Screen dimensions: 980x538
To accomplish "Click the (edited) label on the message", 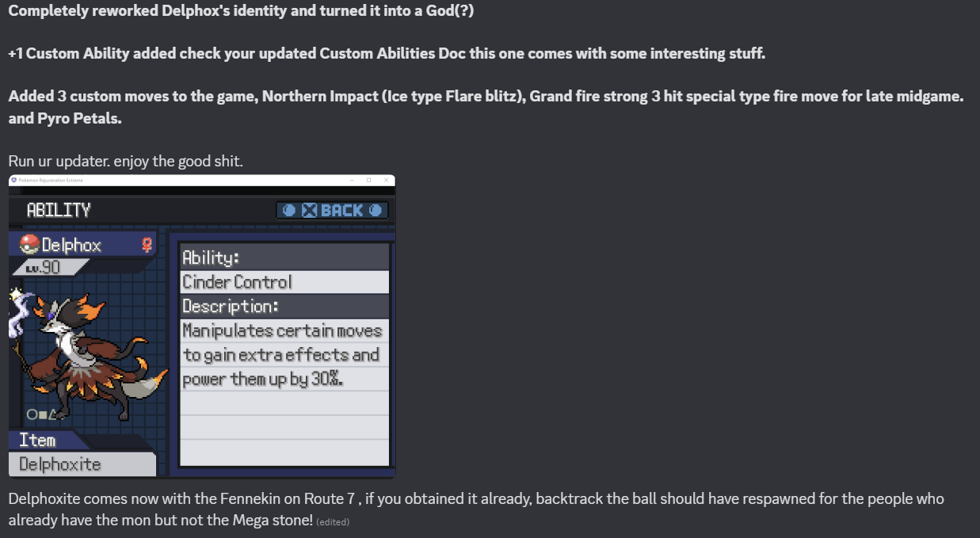I will (333, 521).
